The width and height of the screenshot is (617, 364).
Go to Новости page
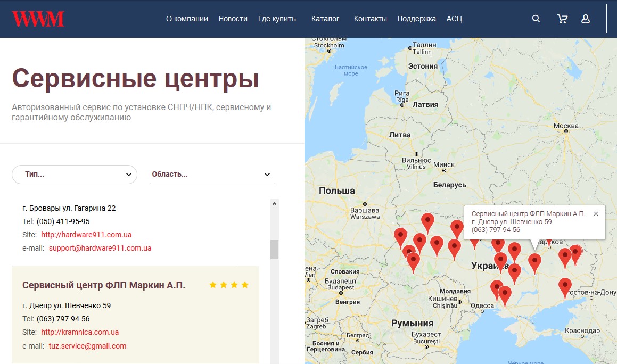233,19
